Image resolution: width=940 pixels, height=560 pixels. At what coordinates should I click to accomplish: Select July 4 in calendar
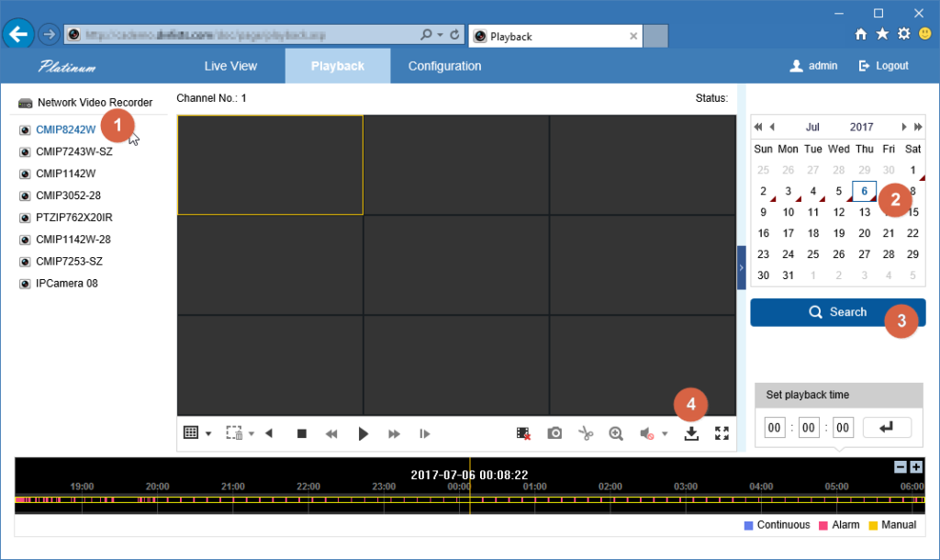pos(813,191)
